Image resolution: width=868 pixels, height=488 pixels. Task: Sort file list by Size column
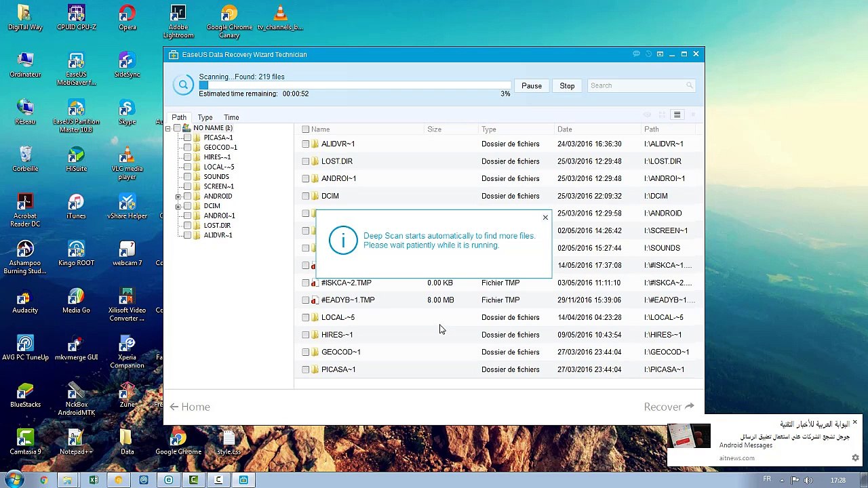click(x=434, y=129)
